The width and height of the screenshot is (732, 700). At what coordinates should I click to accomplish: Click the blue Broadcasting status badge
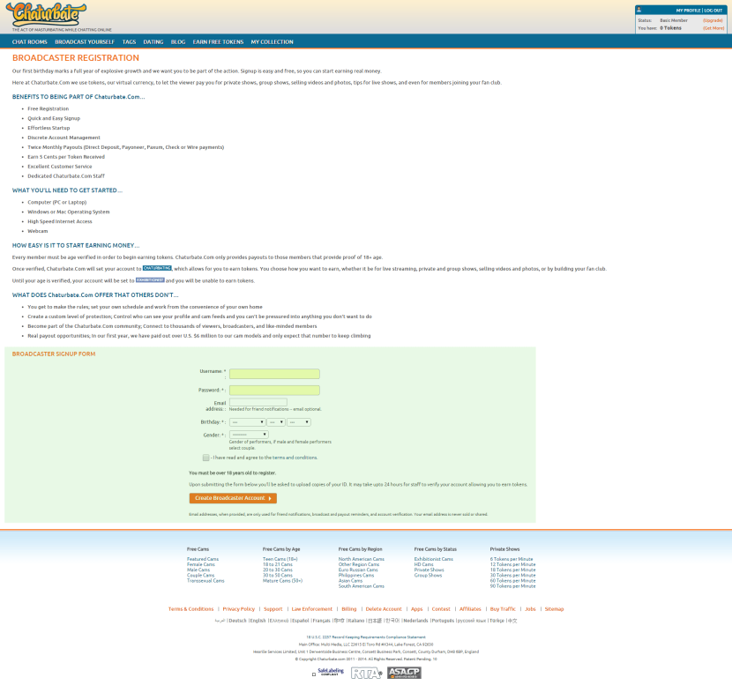pyautogui.click(x=157, y=268)
